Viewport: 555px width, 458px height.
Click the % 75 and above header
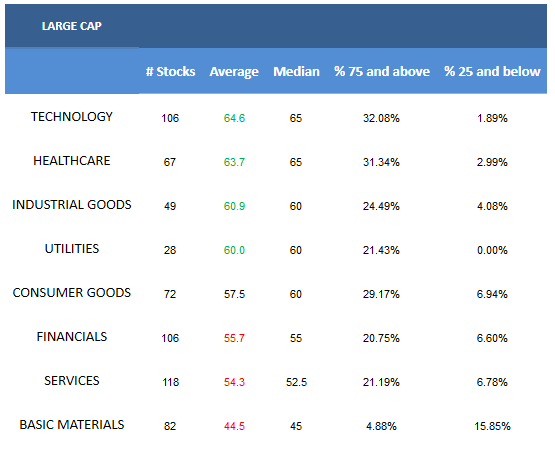coord(382,71)
